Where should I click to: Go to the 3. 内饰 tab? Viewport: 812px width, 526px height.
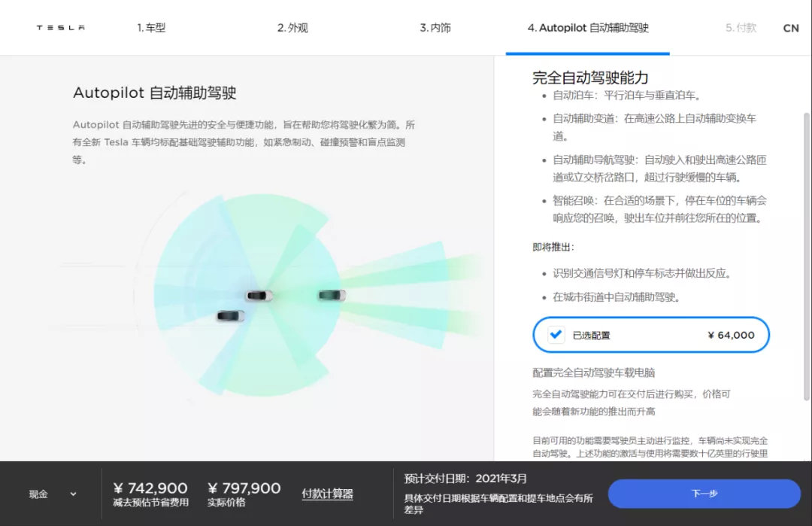[435, 27]
